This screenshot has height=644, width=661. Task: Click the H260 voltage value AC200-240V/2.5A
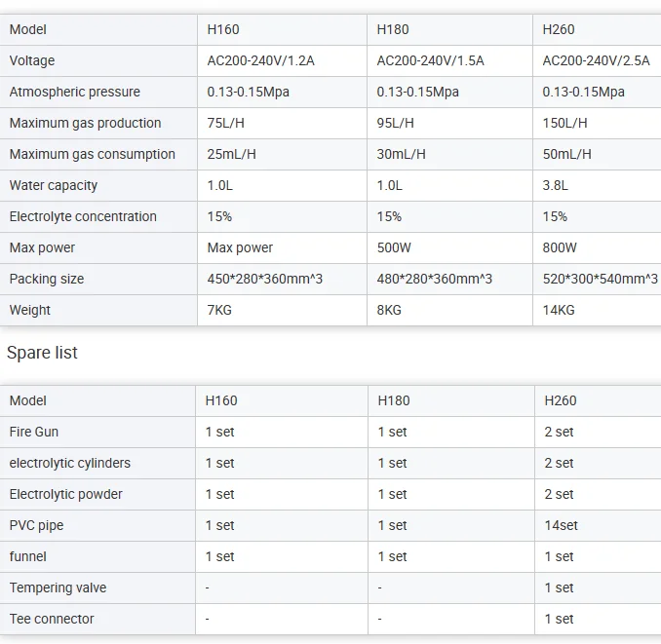(x=596, y=60)
